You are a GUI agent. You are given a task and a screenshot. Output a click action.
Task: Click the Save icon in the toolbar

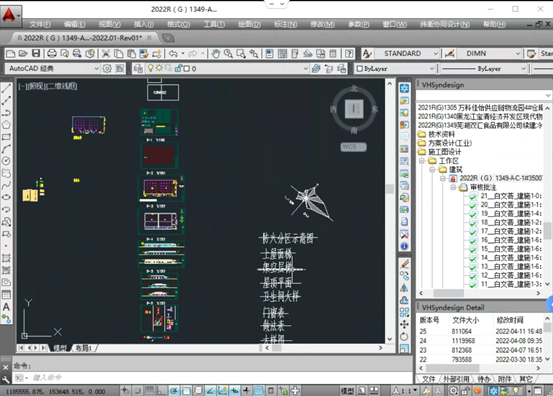tap(36, 54)
